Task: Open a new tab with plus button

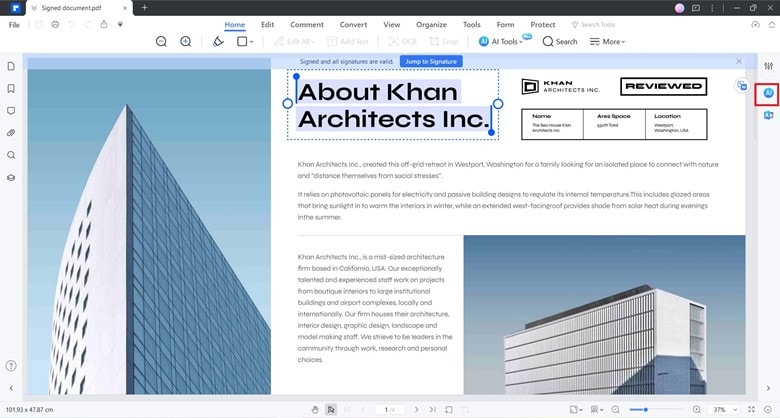Action: [x=144, y=7]
